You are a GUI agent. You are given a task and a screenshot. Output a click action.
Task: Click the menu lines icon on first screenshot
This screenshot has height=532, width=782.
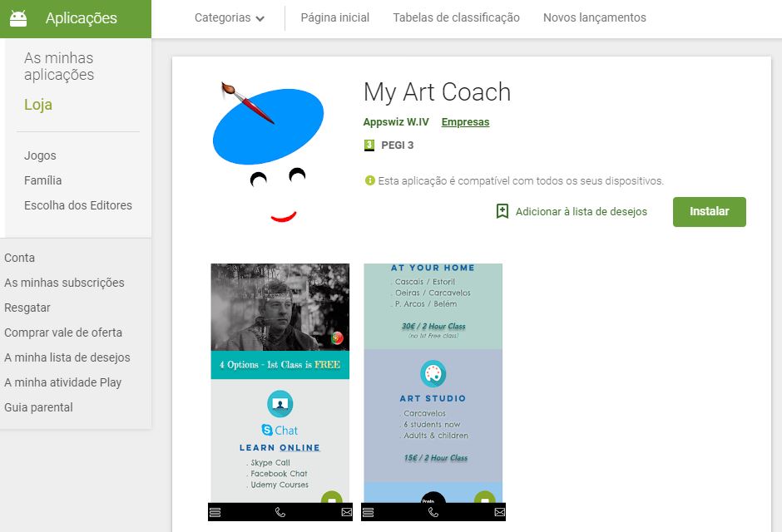coord(215,512)
